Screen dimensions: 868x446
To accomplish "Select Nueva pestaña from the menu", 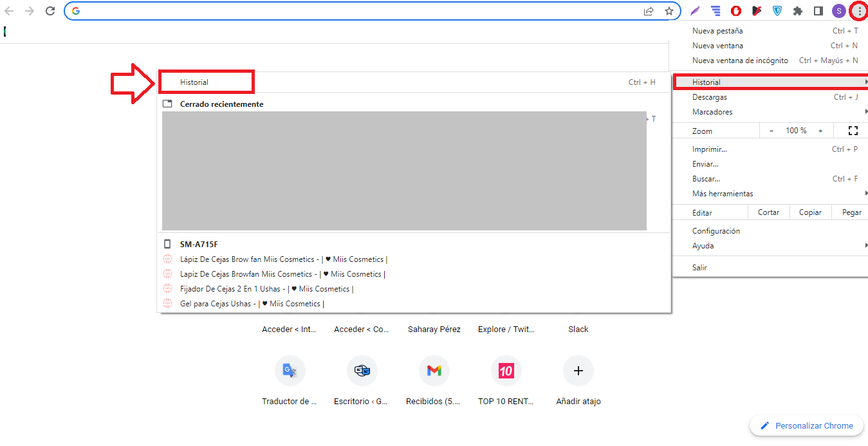I will (x=770, y=31).
